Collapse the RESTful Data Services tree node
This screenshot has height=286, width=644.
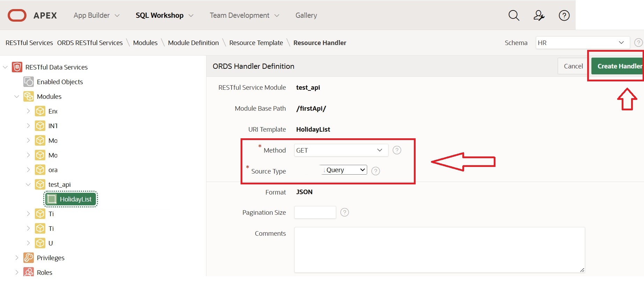[5, 67]
